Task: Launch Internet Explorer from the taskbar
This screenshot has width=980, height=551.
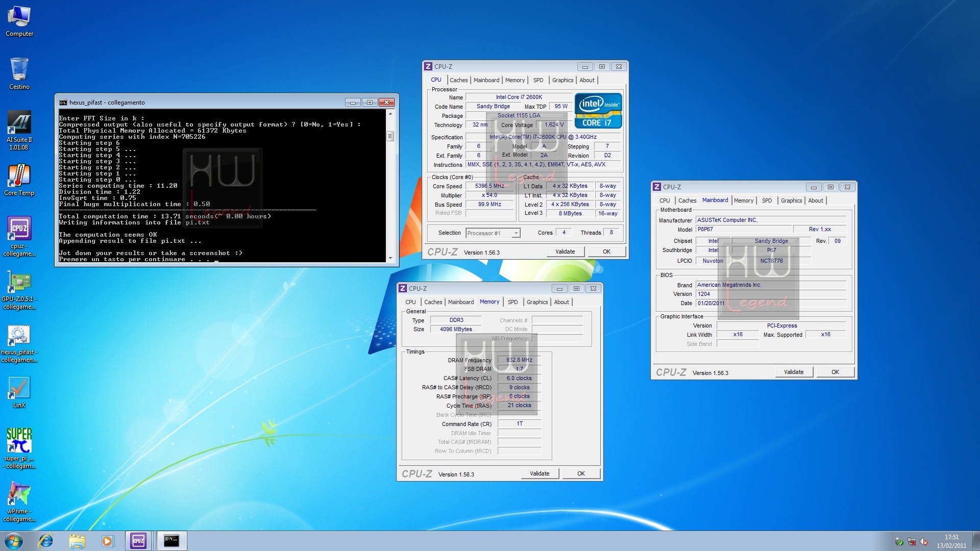Action: (x=46, y=541)
